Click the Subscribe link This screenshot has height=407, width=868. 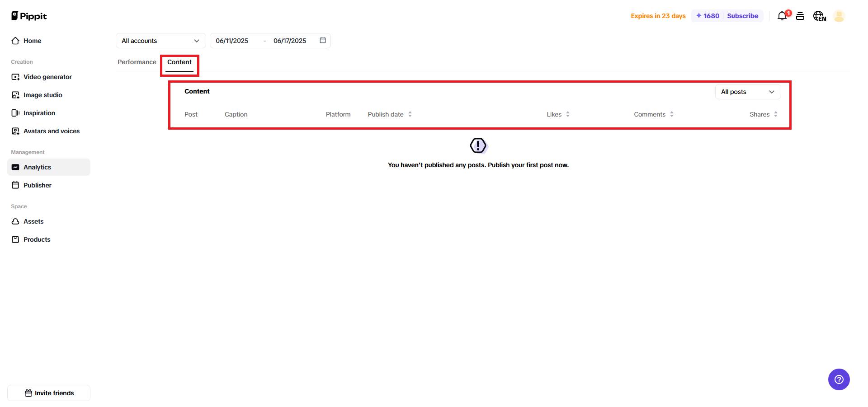[742, 16]
